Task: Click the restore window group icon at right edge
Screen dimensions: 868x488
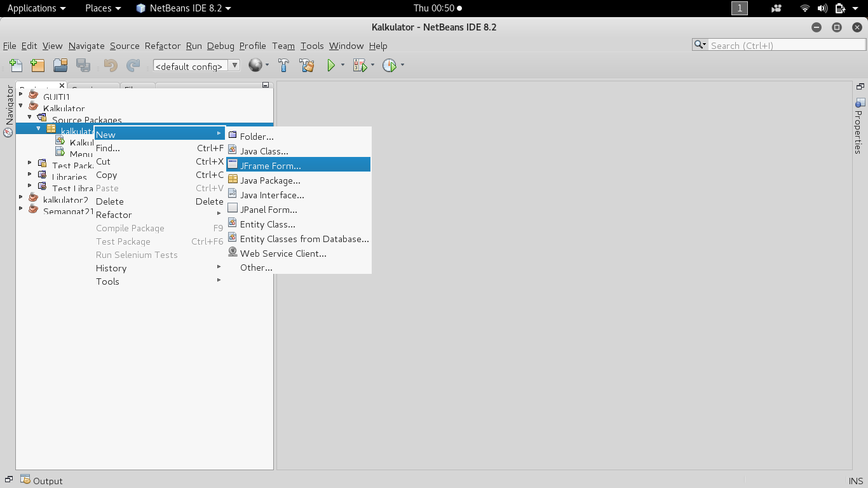Action: pyautogui.click(x=860, y=86)
